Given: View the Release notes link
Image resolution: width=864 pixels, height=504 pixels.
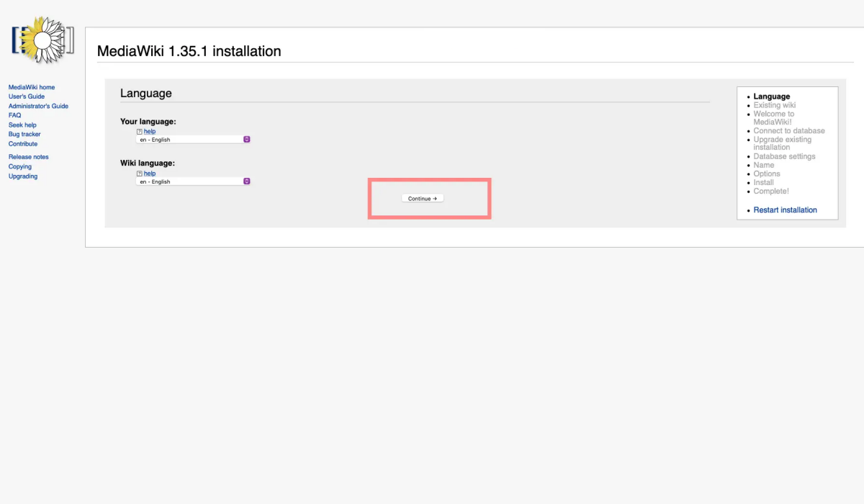Looking at the screenshot, I should 29,157.
